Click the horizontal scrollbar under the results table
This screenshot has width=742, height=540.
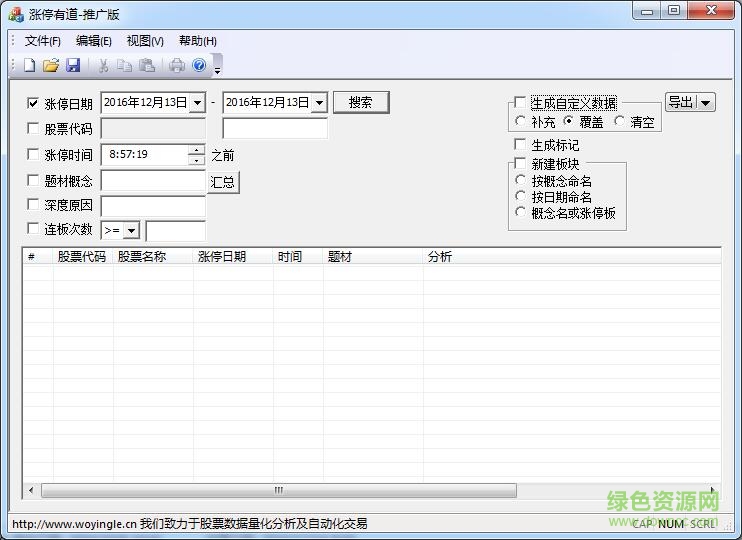[x=279, y=491]
